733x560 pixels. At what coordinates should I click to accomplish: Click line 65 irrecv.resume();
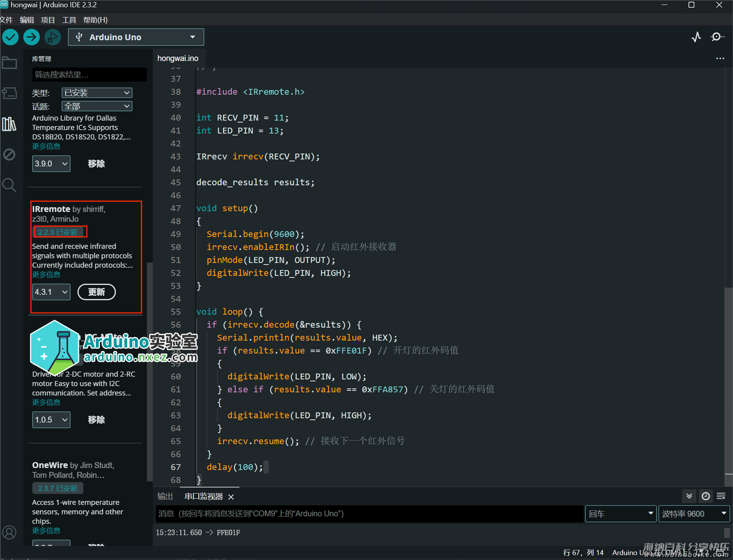[x=259, y=441]
